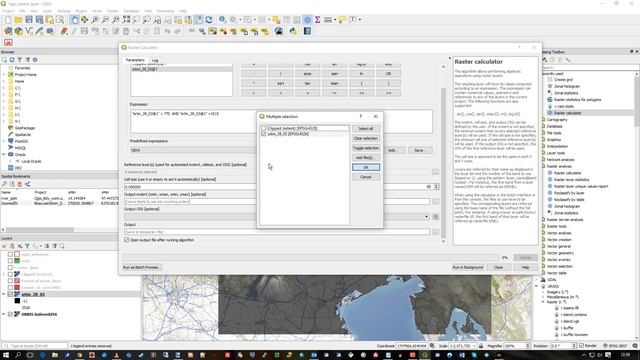Screen dimensions: 640x360
Task: Click the Filter icon in Browser panel
Action: coord(20,60)
